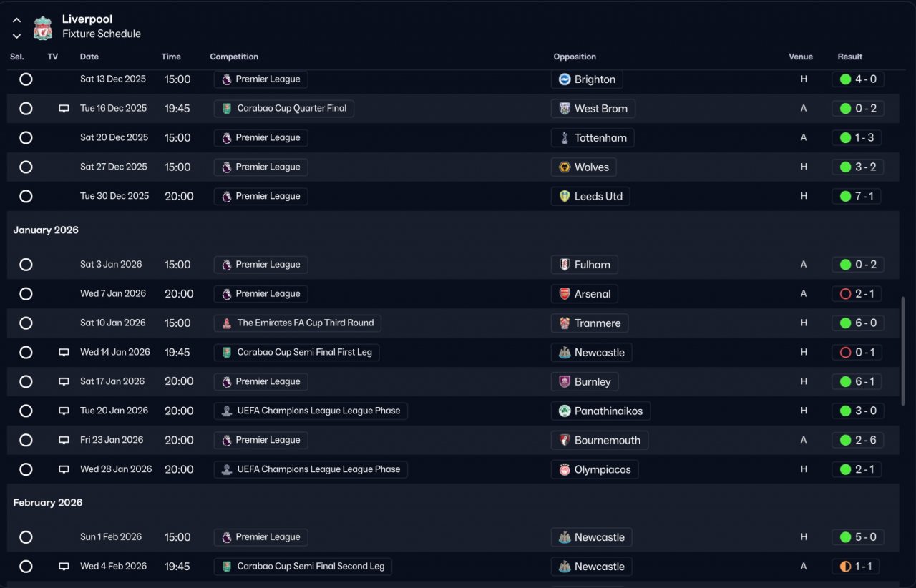Click the Tottenham club crest

point(565,138)
